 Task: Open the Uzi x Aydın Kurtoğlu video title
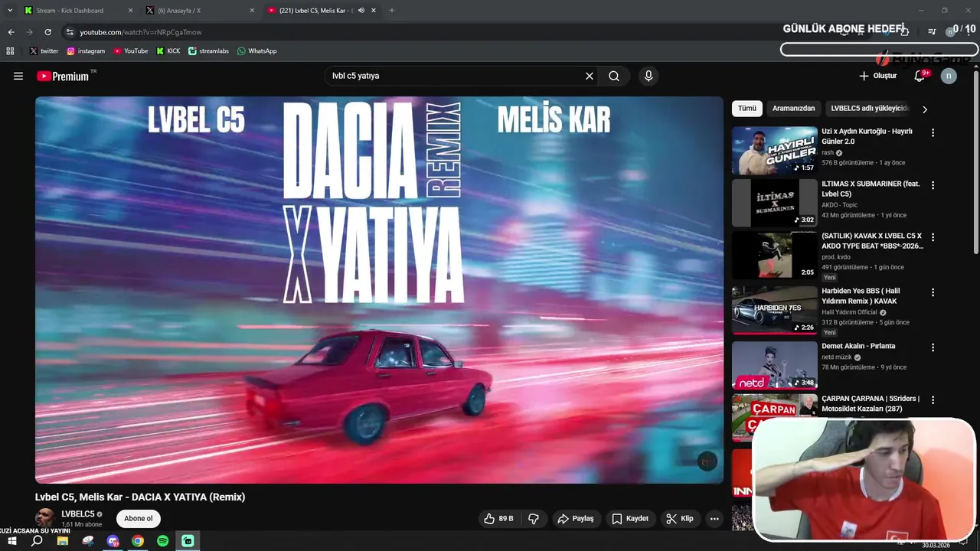pyautogui.click(x=867, y=136)
